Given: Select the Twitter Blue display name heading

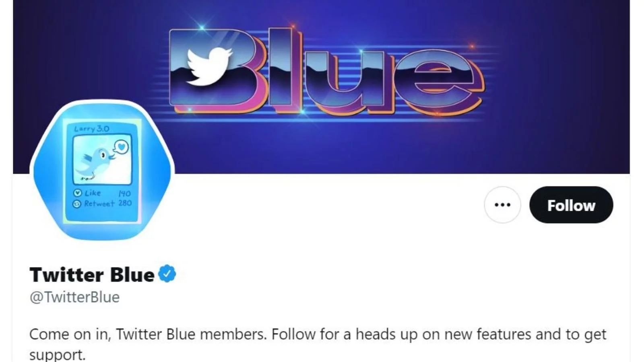Looking at the screenshot, I should pos(92,275).
